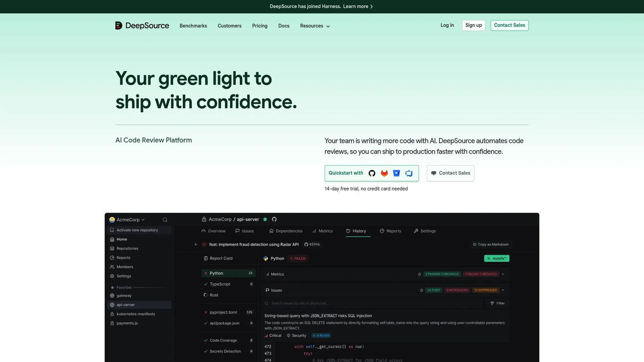
Task: Quickstart with the GitLab fox icon
Action: click(x=384, y=173)
